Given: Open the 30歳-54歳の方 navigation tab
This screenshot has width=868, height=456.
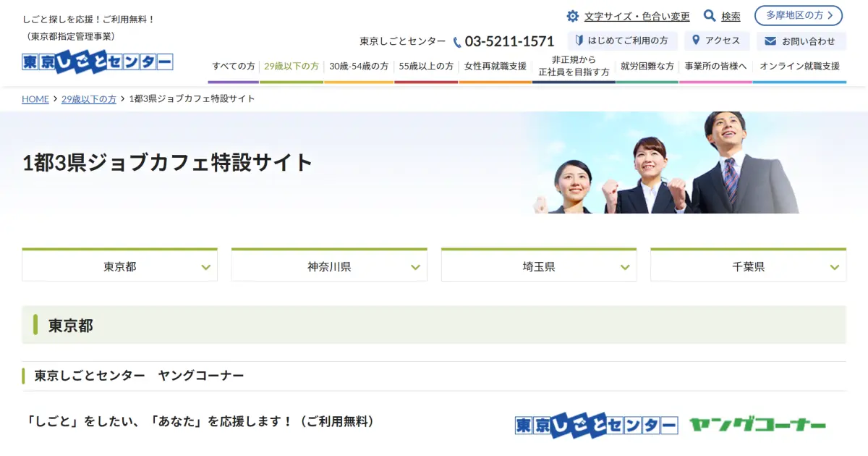Looking at the screenshot, I should tap(359, 67).
